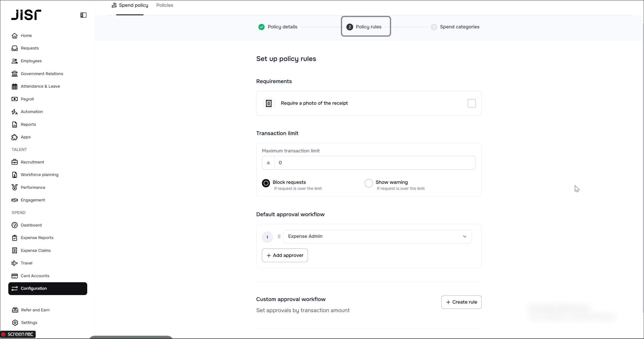Click the Government Relations building icon

point(15,74)
